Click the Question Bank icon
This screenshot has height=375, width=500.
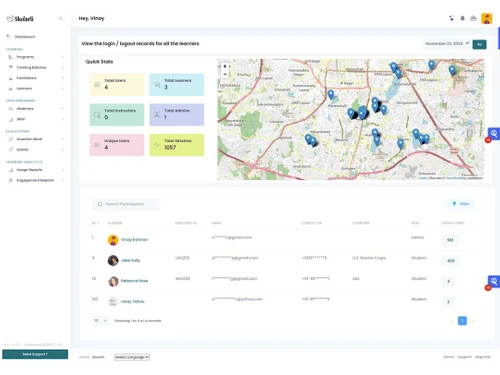pyautogui.click(x=11, y=139)
